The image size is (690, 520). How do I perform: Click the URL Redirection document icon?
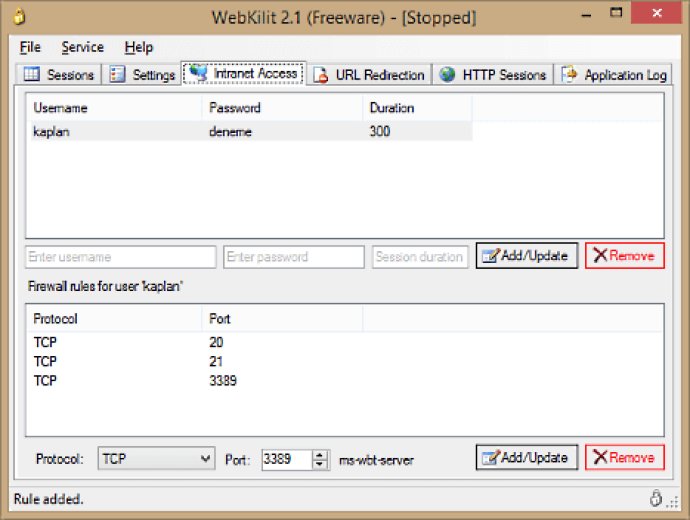click(321, 75)
